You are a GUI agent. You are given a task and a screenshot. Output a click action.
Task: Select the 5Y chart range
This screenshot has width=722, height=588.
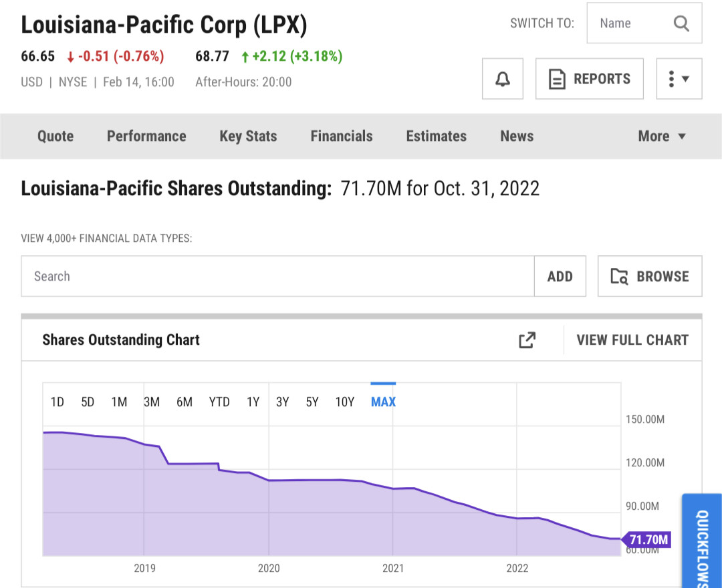click(x=312, y=402)
